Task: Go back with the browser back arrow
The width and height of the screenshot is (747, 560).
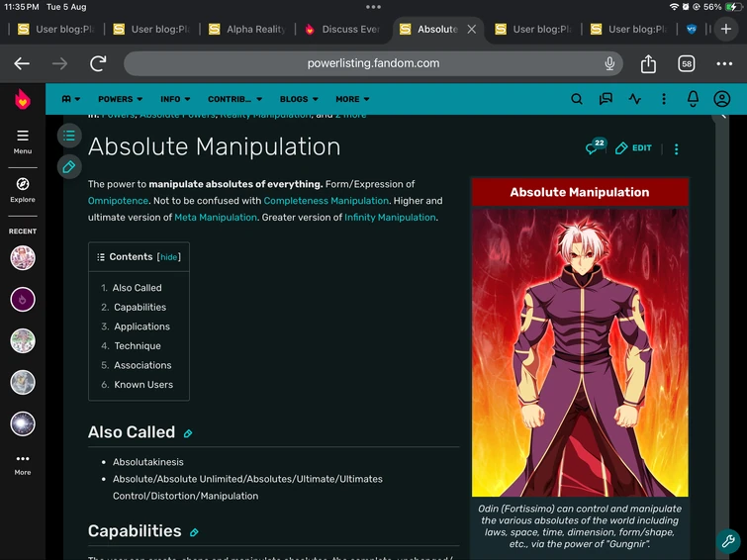Action: (22, 63)
